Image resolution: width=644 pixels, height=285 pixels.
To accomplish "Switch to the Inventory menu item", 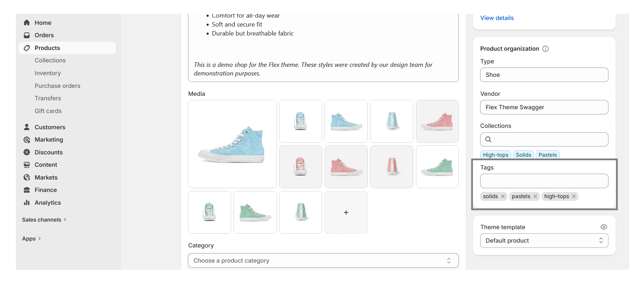I will pyautogui.click(x=48, y=73).
